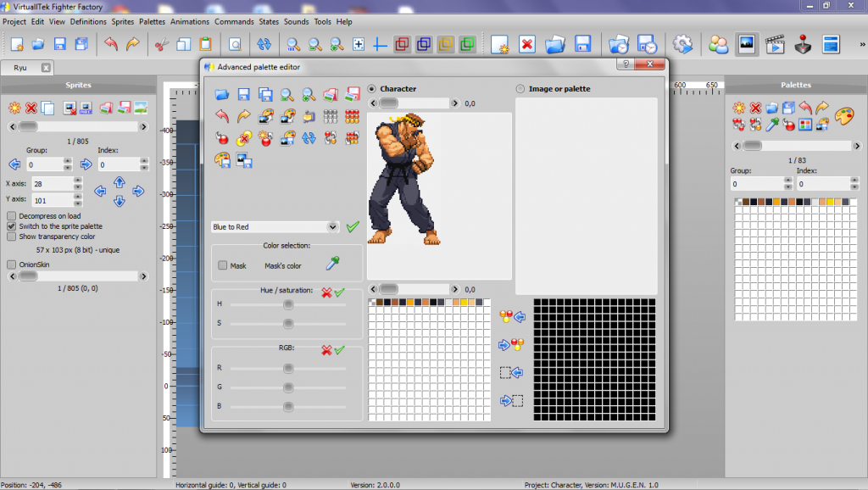Open the Animations menu
The height and width of the screenshot is (490, 868).
point(190,21)
